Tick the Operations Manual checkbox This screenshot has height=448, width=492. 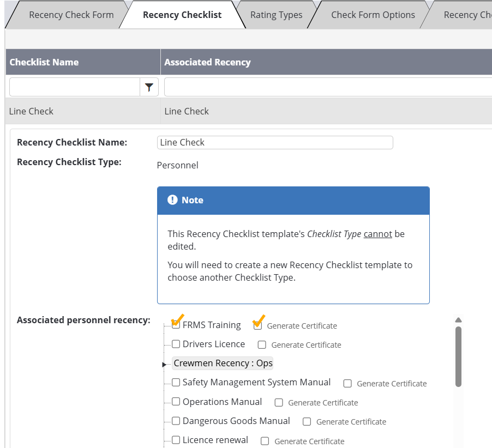tap(176, 402)
